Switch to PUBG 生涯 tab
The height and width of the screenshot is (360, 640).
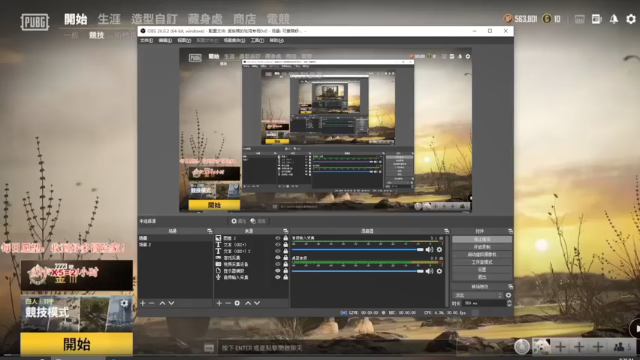click(x=109, y=19)
